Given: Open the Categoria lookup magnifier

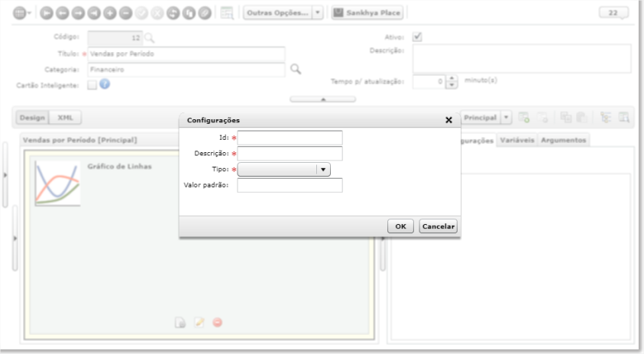Looking at the screenshot, I should pyautogui.click(x=296, y=69).
